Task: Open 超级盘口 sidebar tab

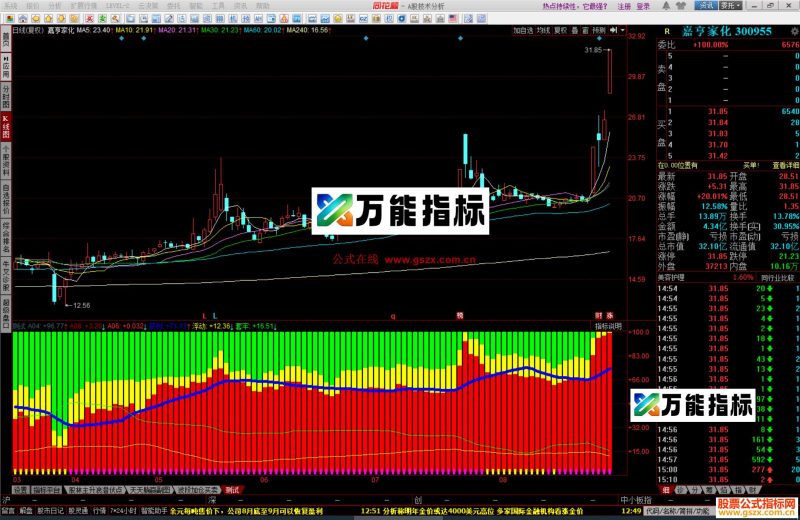Action: (6, 312)
